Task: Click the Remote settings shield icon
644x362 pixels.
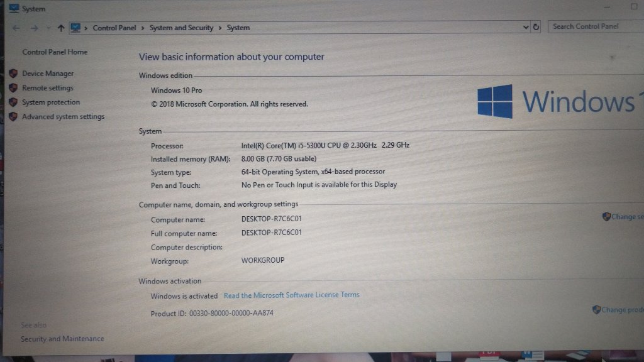Action: (x=13, y=88)
